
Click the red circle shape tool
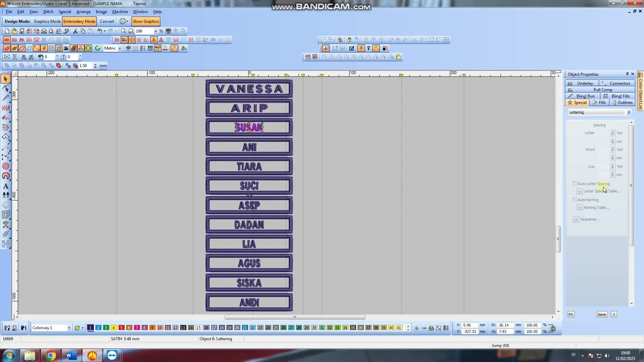point(6,166)
